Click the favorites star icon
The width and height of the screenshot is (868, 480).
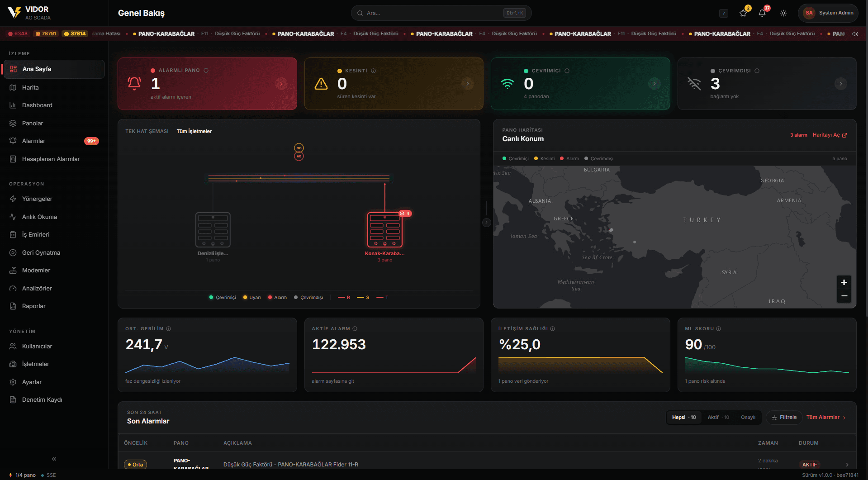coord(743,13)
